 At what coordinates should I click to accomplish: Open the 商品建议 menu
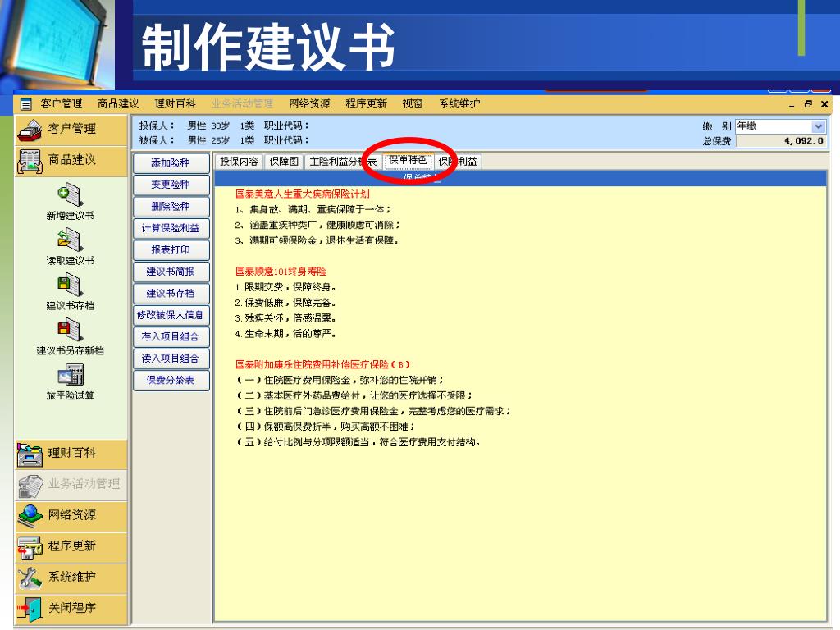click(118, 104)
